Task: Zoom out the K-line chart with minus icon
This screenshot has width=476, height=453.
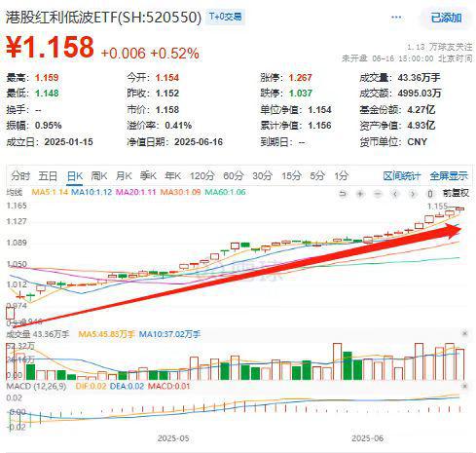Action: tap(378, 194)
